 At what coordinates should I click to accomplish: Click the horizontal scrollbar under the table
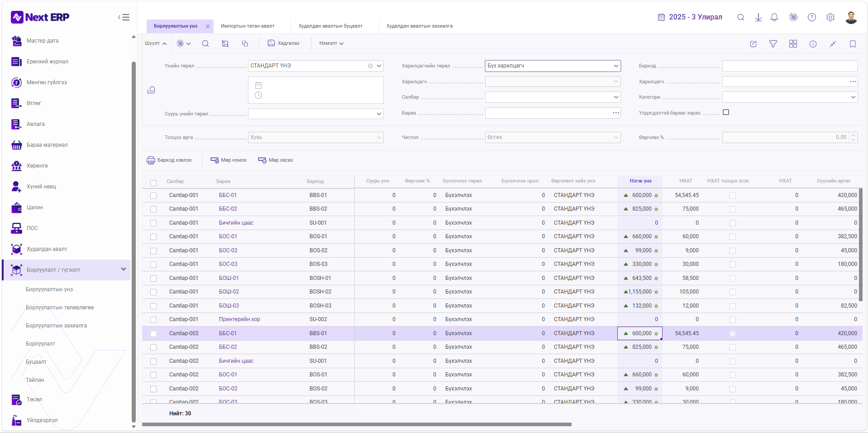(x=357, y=424)
